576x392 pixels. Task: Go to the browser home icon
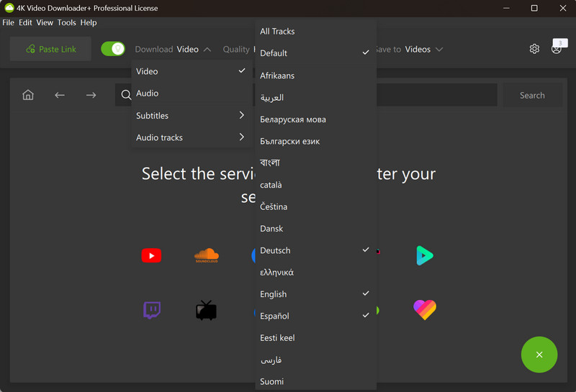[x=28, y=95]
